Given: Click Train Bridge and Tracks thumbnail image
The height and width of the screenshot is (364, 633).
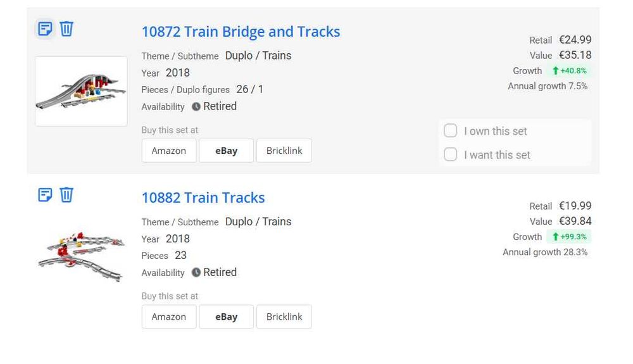Looking at the screenshot, I should click(x=81, y=92).
